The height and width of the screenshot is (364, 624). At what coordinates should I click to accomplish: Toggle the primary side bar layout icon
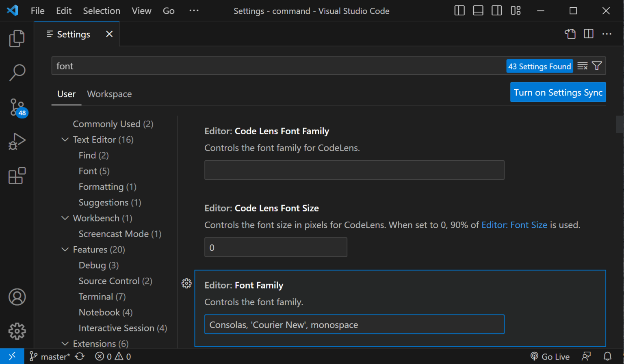click(x=459, y=11)
